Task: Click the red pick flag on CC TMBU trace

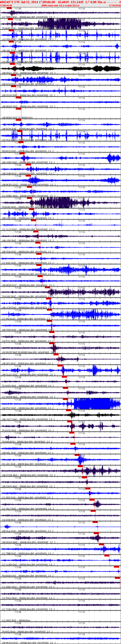Action: click(x=9, y=8)
